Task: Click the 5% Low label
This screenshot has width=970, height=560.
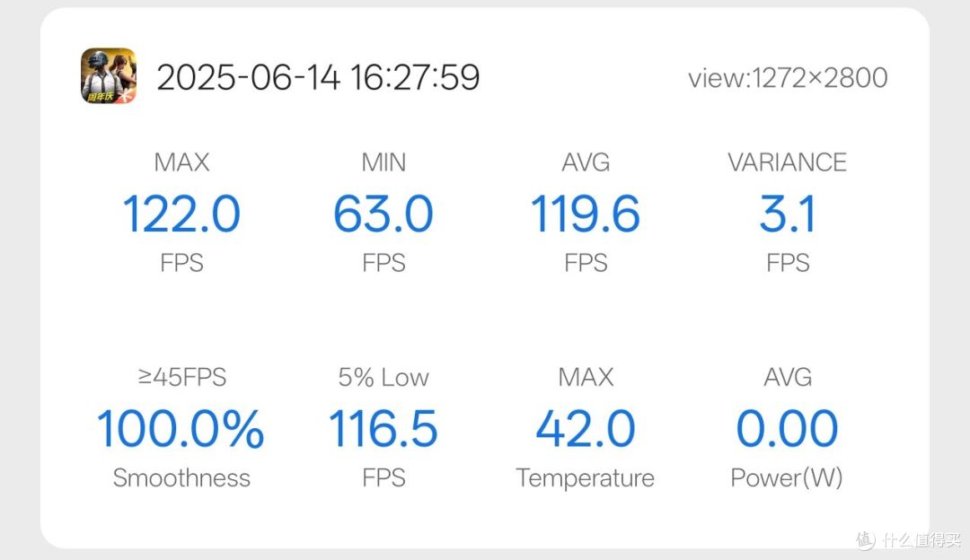Action: click(x=384, y=377)
